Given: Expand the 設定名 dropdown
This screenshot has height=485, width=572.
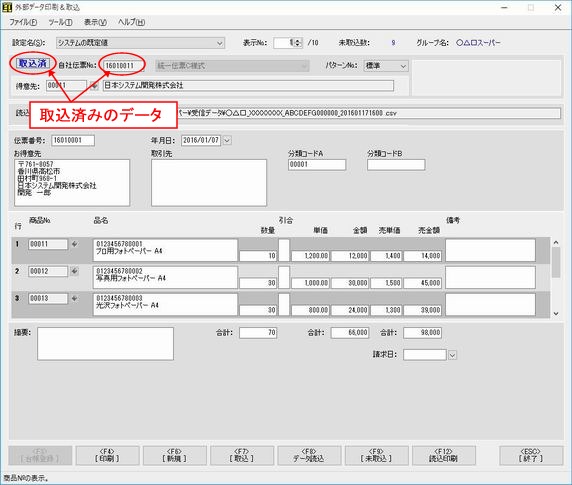Looking at the screenshot, I should (x=220, y=43).
